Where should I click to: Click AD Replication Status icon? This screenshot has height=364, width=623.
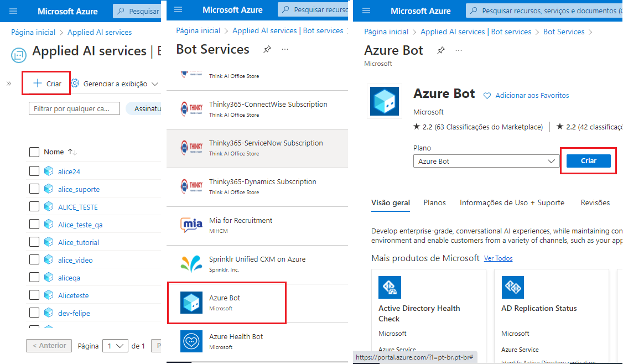pos(512,287)
